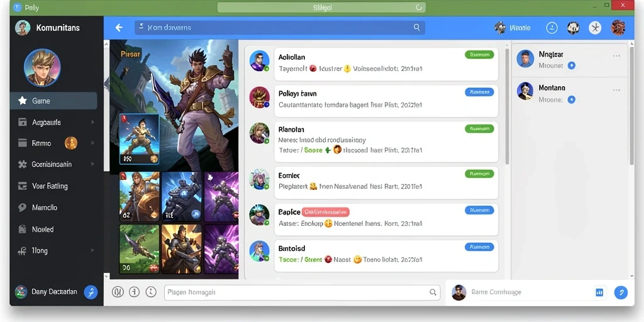Click the Plagen Itomagan input field
644x322 pixels.
[x=303, y=292]
